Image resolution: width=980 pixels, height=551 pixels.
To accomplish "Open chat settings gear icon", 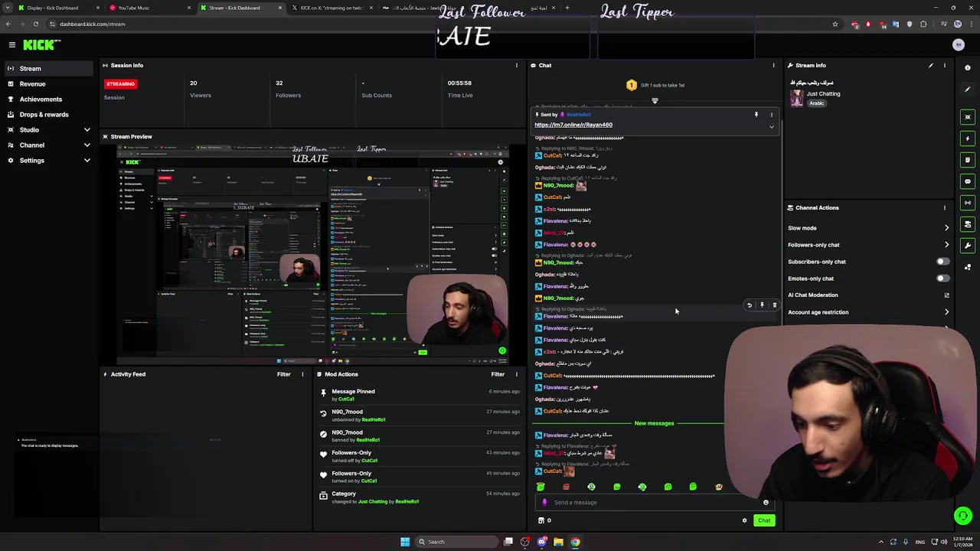I will pos(744,520).
